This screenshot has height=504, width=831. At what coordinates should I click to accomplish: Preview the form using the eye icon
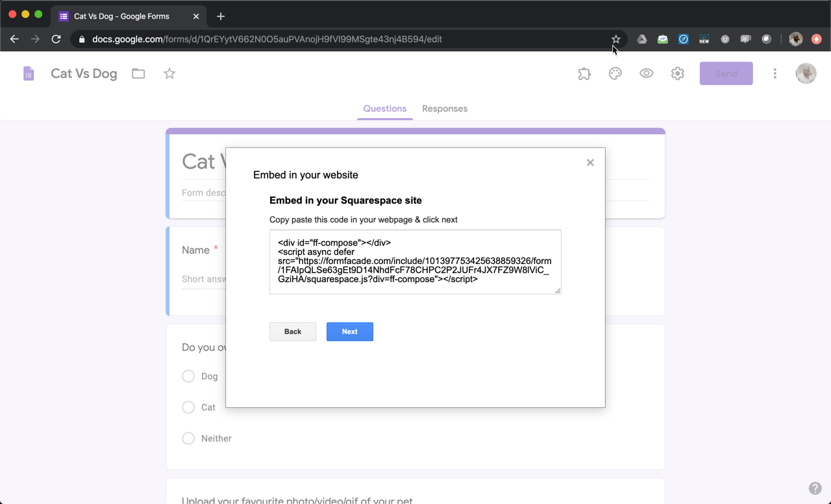click(x=646, y=73)
